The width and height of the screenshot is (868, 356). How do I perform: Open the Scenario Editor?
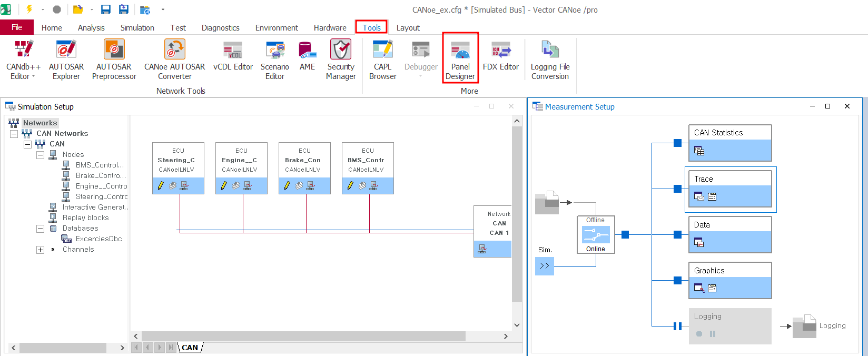pyautogui.click(x=275, y=60)
